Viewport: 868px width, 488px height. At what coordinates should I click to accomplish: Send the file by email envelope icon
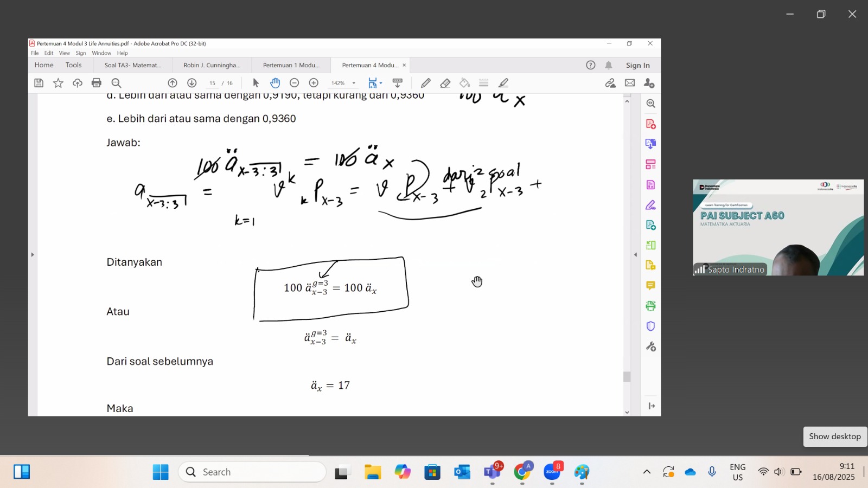click(x=630, y=83)
